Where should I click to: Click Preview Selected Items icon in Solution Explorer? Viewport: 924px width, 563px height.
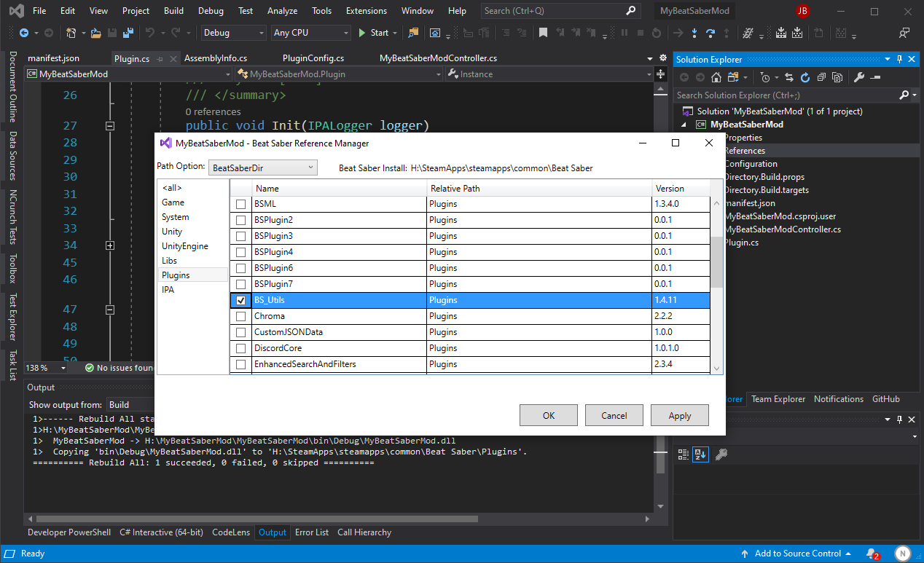[x=875, y=77]
